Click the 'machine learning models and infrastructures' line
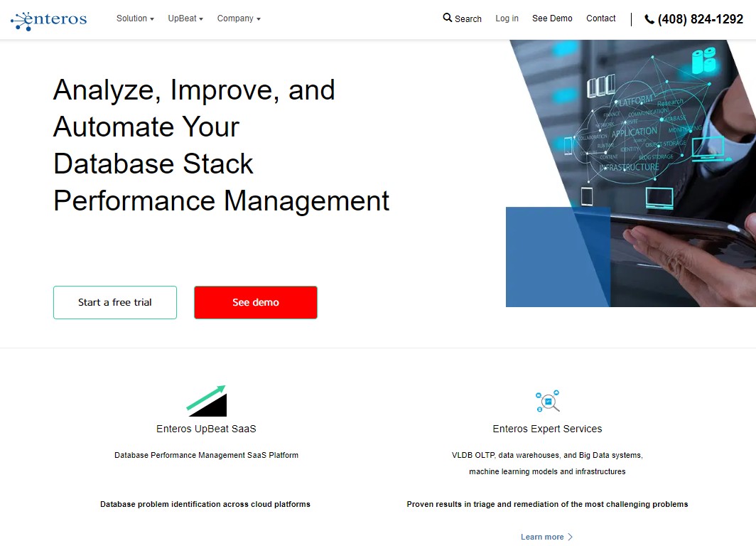756x546 pixels. (547, 472)
